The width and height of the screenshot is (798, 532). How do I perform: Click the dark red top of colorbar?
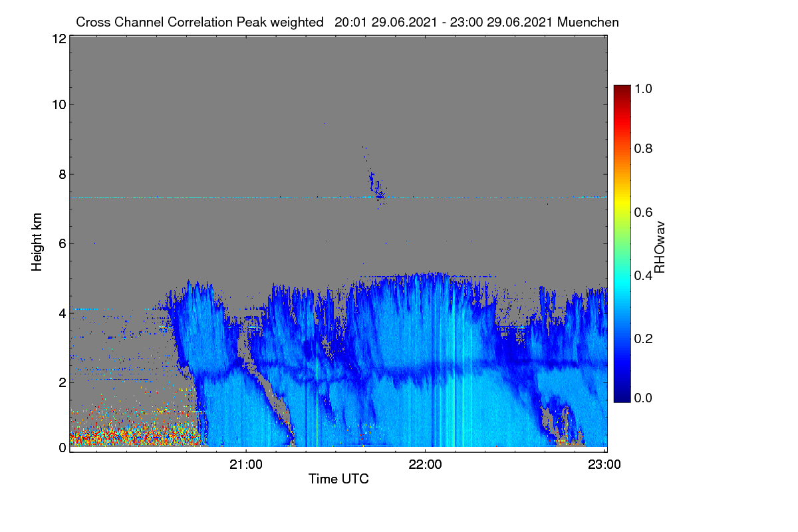pos(622,89)
